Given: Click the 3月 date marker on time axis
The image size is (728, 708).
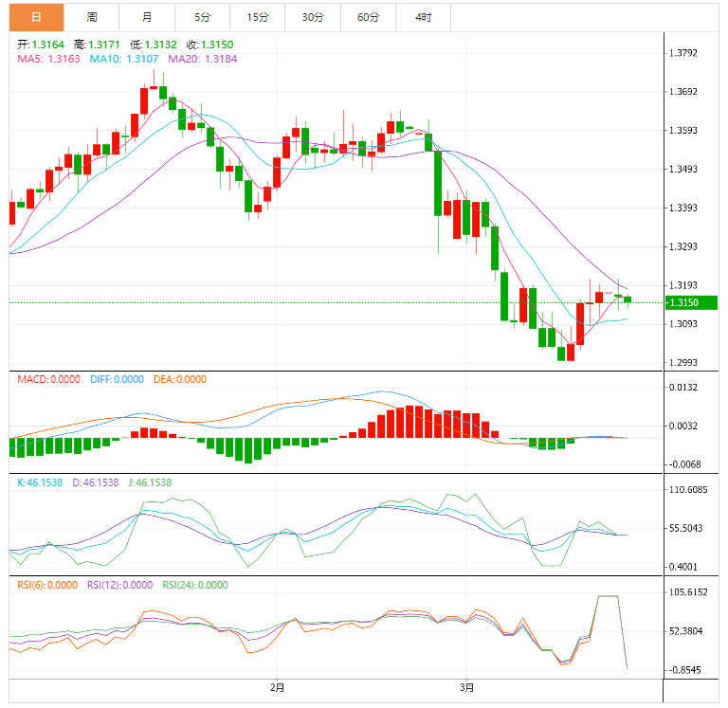Looking at the screenshot, I should pyautogui.click(x=466, y=686).
